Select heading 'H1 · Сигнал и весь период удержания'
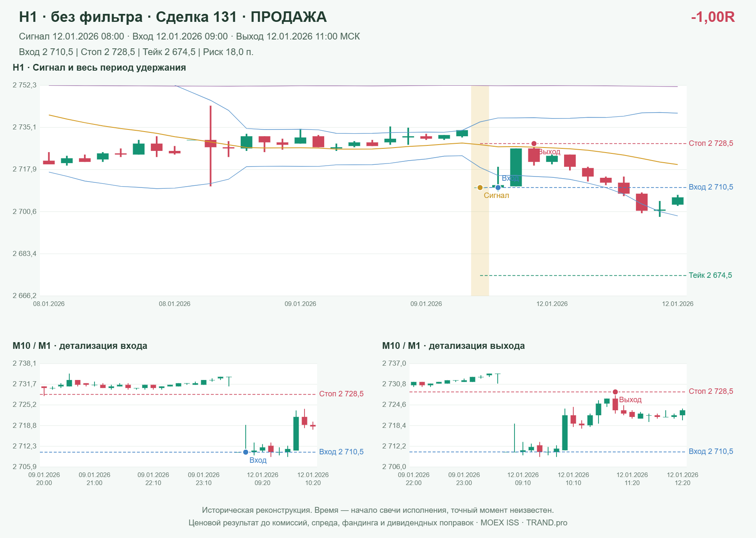This screenshot has width=756, height=538. point(99,68)
